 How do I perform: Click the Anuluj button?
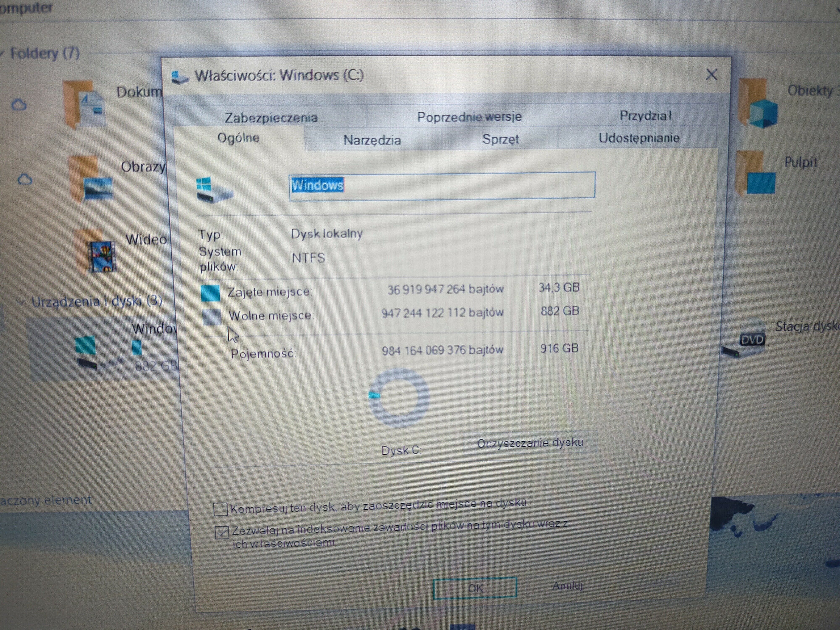point(567,586)
